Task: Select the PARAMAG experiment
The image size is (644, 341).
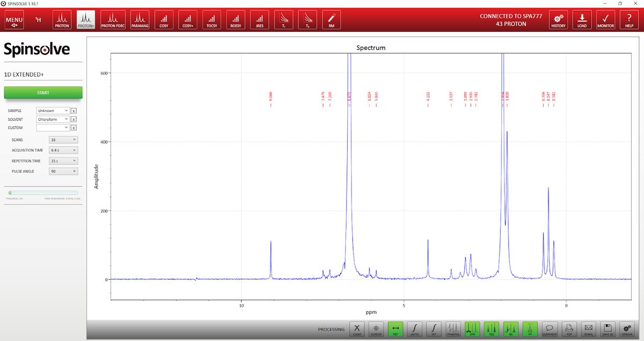Action: coord(140,20)
